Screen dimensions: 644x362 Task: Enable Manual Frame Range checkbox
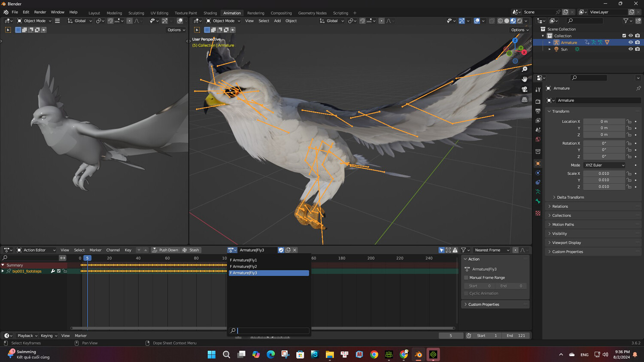466,278
